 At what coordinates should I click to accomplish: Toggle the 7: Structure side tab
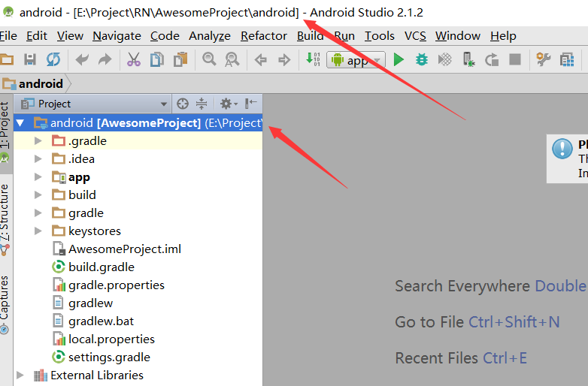[5, 219]
